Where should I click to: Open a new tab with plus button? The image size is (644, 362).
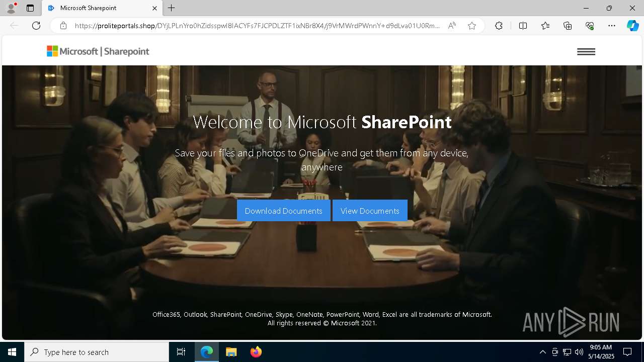tap(172, 8)
